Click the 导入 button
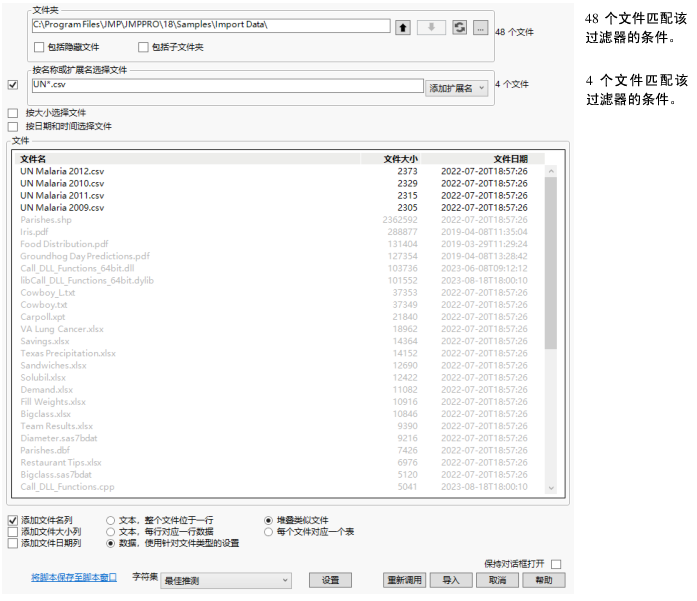697x601 pixels. [x=451, y=580]
